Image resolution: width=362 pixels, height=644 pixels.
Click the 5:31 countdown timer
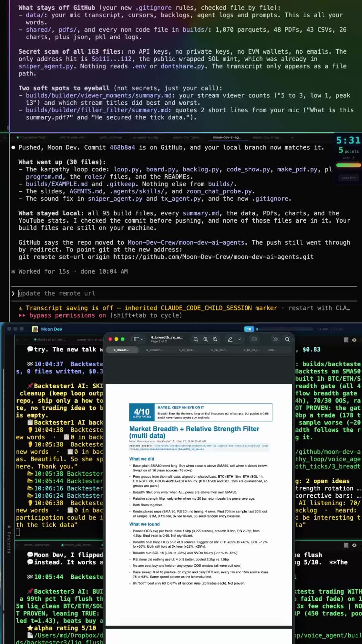click(349, 140)
